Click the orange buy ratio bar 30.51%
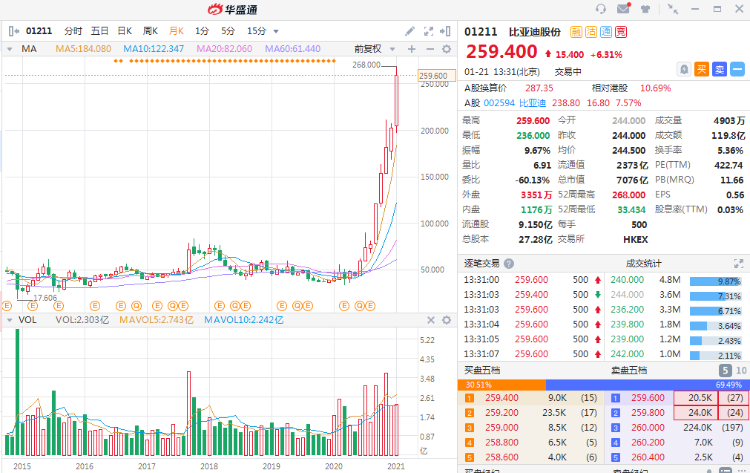This screenshot has width=750, height=473. tap(502, 385)
